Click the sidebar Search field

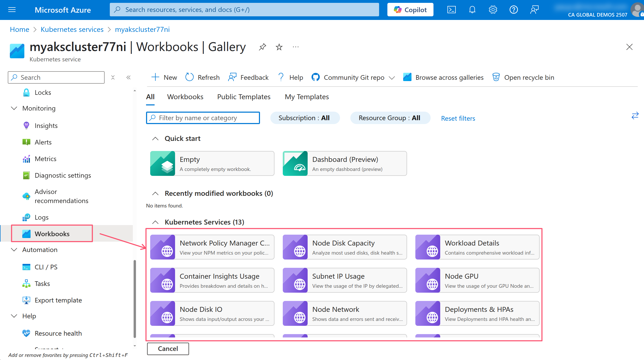click(56, 77)
